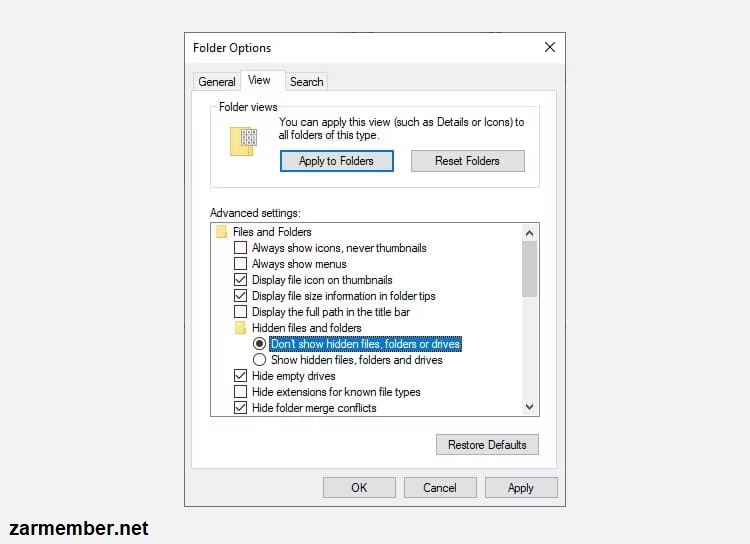Select Show hidden files, folders and drives
The height and width of the screenshot is (544, 750).
(259, 360)
